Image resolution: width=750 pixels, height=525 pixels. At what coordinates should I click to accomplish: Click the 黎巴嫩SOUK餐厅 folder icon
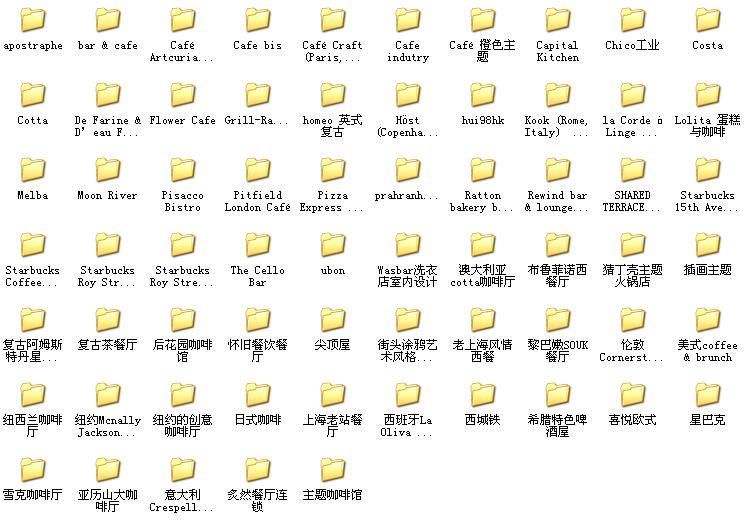pos(558,319)
